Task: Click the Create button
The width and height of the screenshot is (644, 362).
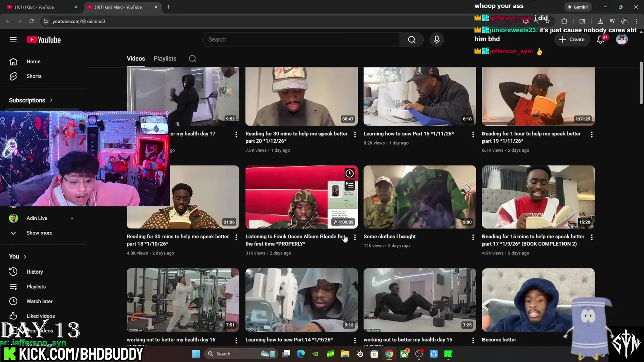Action: pyautogui.click(x=572, y=40)
